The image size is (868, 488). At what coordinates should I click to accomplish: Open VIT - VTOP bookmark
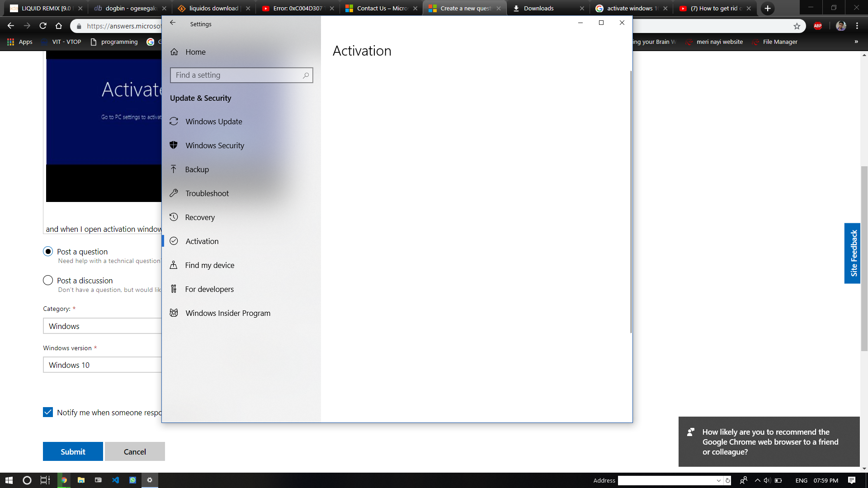point(61,42)
